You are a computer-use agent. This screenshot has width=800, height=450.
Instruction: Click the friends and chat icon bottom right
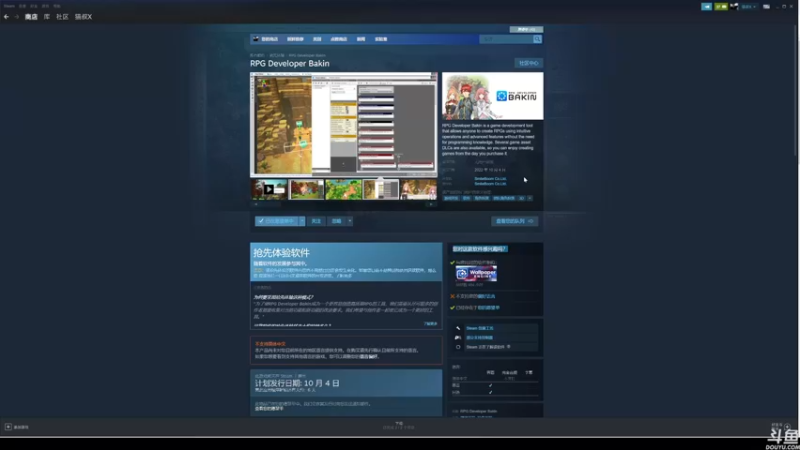787,426
